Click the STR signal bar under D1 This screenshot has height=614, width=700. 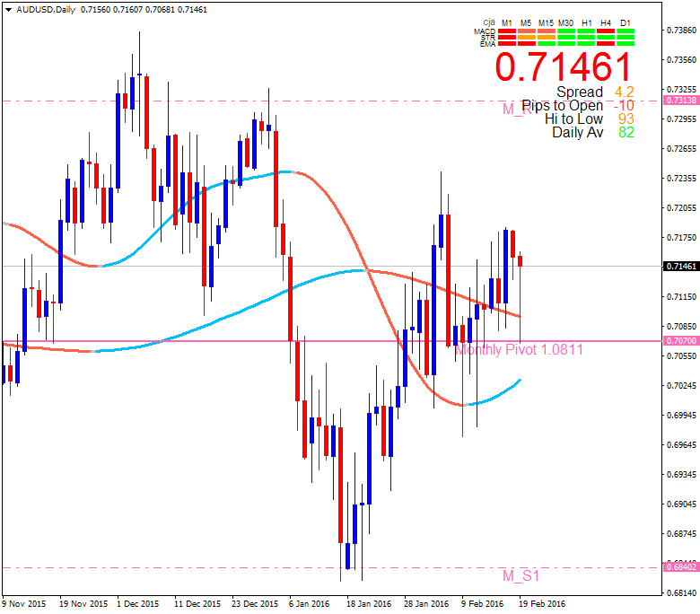pos(626,38)
